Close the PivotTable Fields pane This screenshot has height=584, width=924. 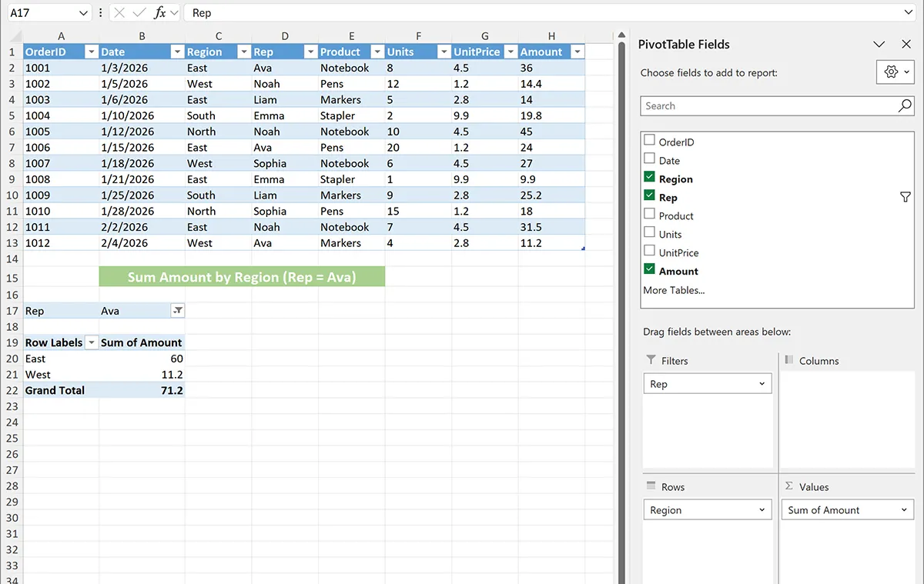point(906,45)
